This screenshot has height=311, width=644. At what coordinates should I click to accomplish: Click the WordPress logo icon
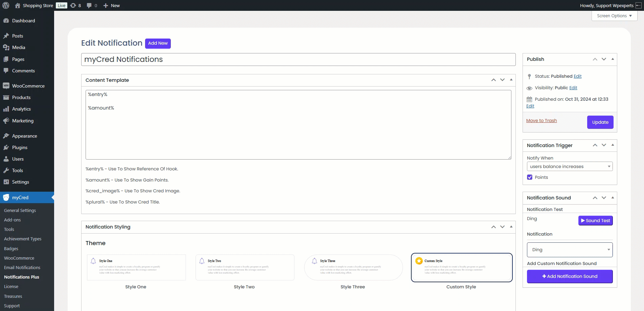(x=6, y=5)
